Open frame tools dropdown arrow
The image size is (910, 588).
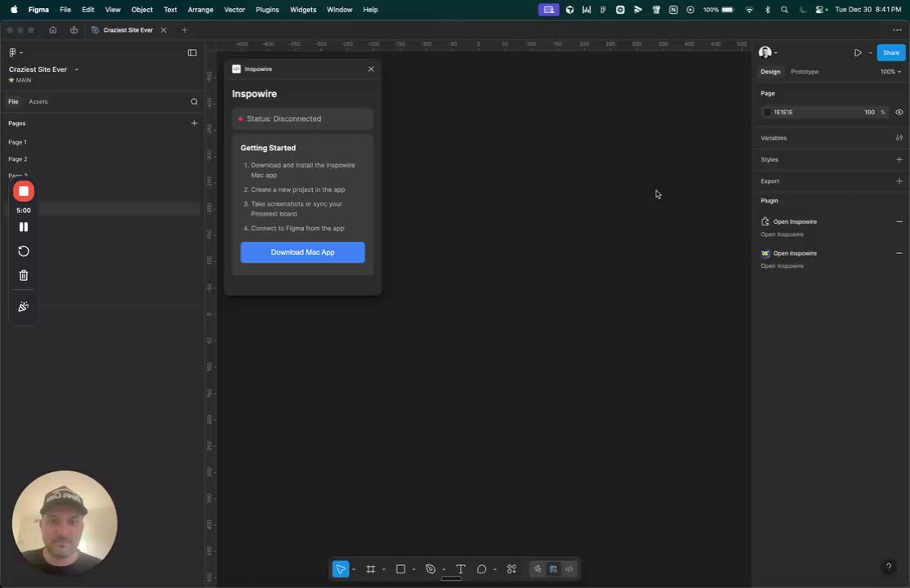pyautogui.click(x=384, y=569)
